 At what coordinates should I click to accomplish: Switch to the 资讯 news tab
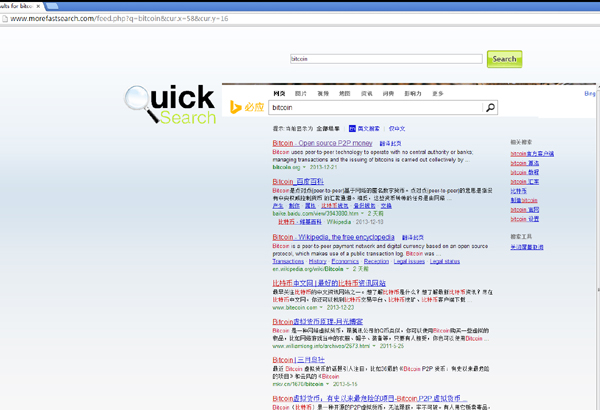point(367,93)
